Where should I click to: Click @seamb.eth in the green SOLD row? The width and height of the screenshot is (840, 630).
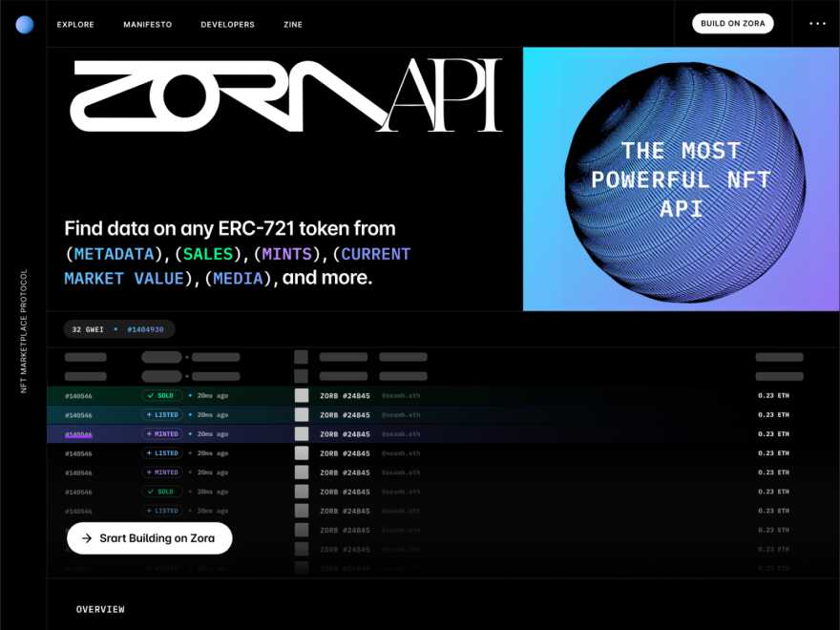(401, 396)
